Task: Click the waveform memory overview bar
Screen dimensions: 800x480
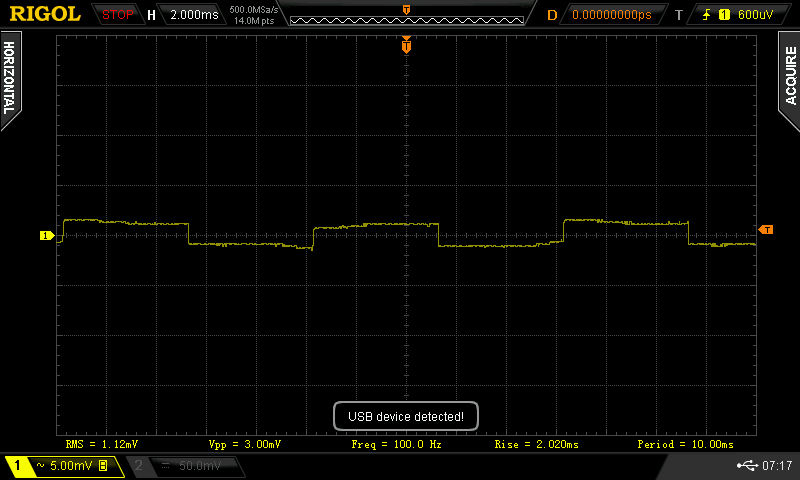Action: (407, 20)
